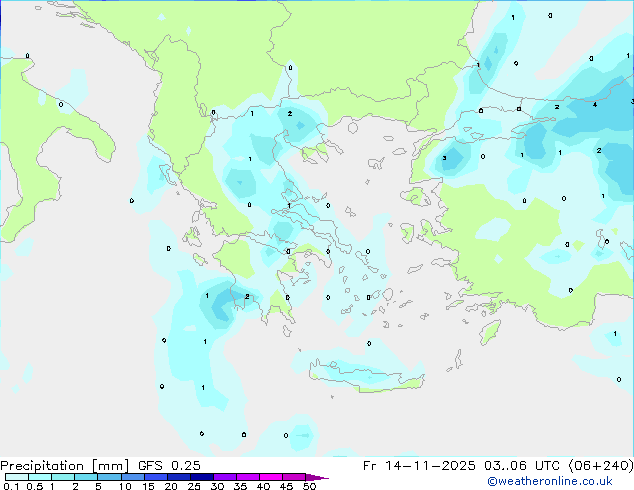Click the legend label '25'
This screenshot has height=490, width=634.
(194, 486)
